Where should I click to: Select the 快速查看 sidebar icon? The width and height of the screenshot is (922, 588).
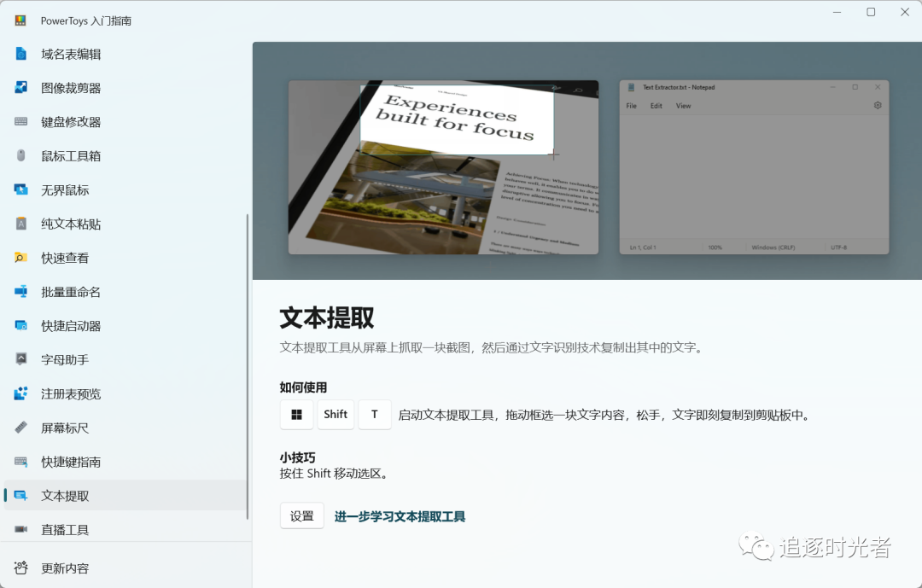pos(19,258)
